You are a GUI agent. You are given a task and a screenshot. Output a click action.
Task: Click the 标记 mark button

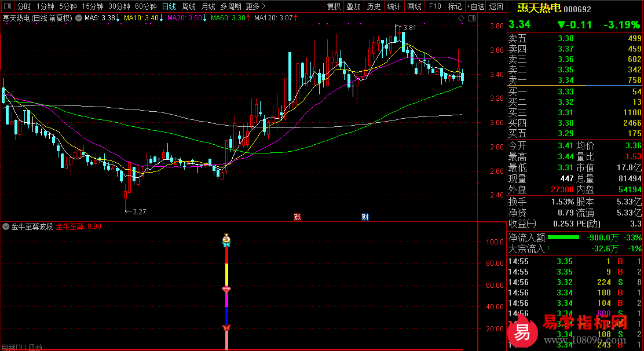(x=455, y=6)
